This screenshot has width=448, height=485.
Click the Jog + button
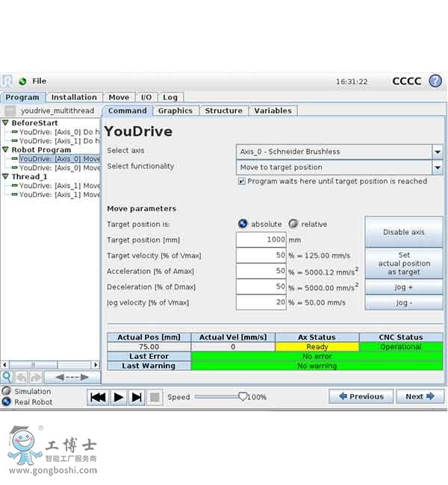coord(403,287)
